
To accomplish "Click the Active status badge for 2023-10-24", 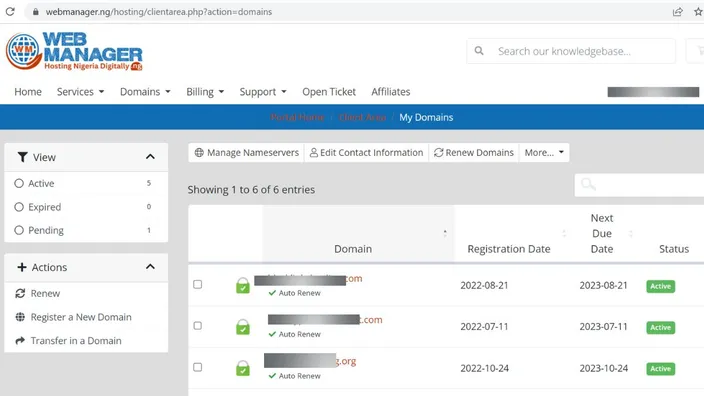I will click(x=660, y=369).
